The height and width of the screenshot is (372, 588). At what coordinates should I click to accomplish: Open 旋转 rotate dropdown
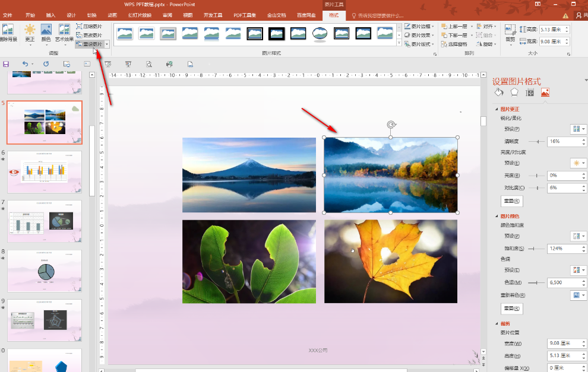[x=486, y=44]
